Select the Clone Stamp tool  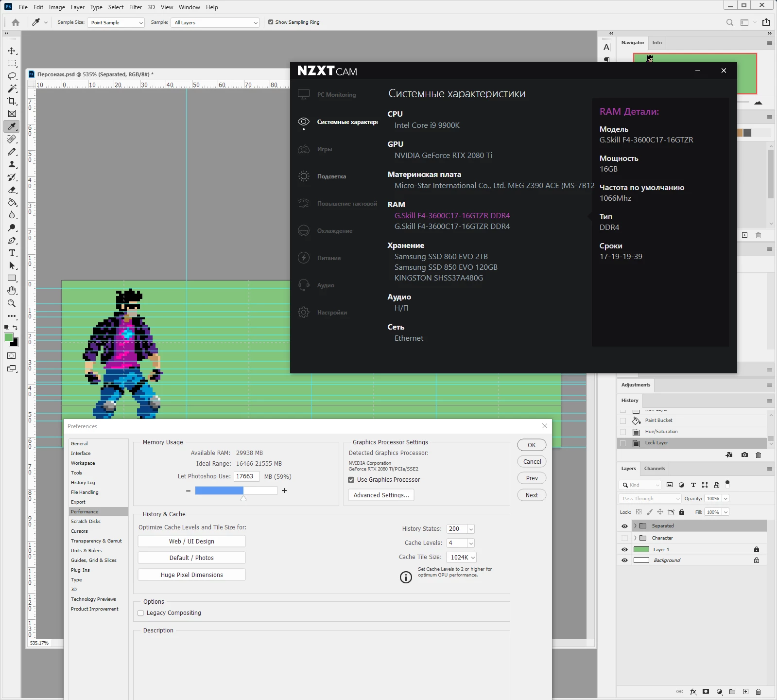pyautogui.click(x=12, y=165)
